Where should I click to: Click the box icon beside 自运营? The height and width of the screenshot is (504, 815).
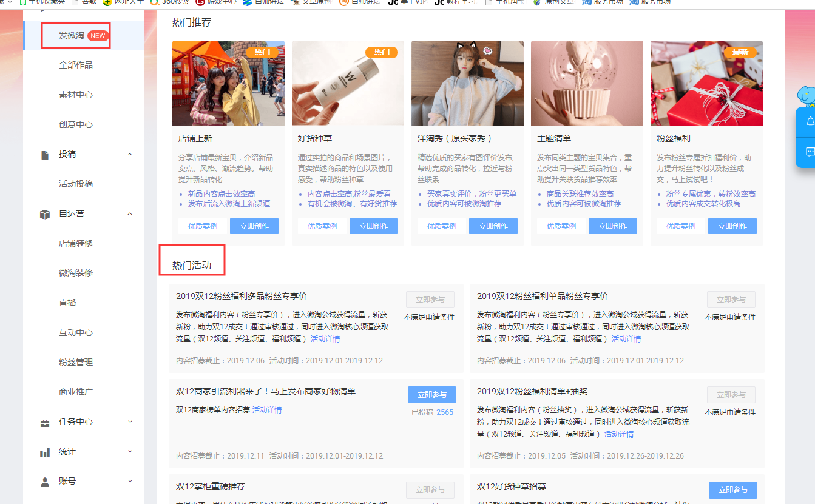[44, 214]
